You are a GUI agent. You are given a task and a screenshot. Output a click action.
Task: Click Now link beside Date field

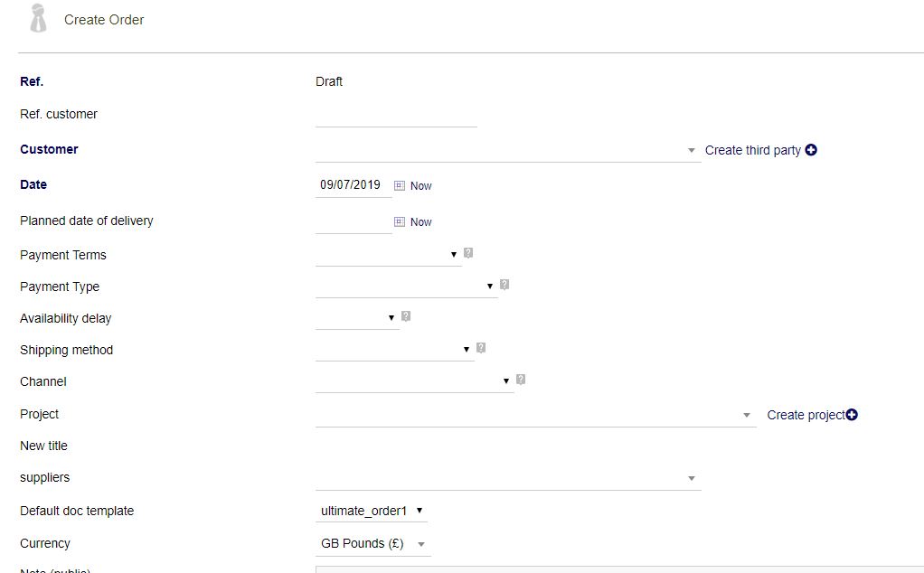[420, 186]
